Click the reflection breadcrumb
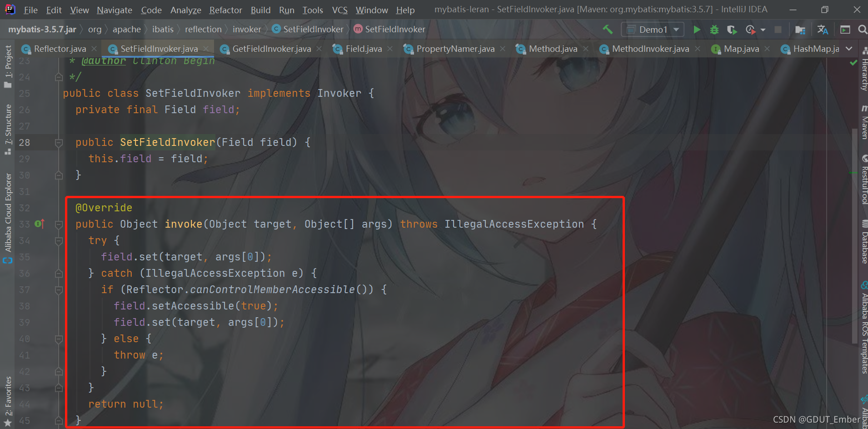Image resolution: width=868 pixels, height=429 pixels. (203, 30)
